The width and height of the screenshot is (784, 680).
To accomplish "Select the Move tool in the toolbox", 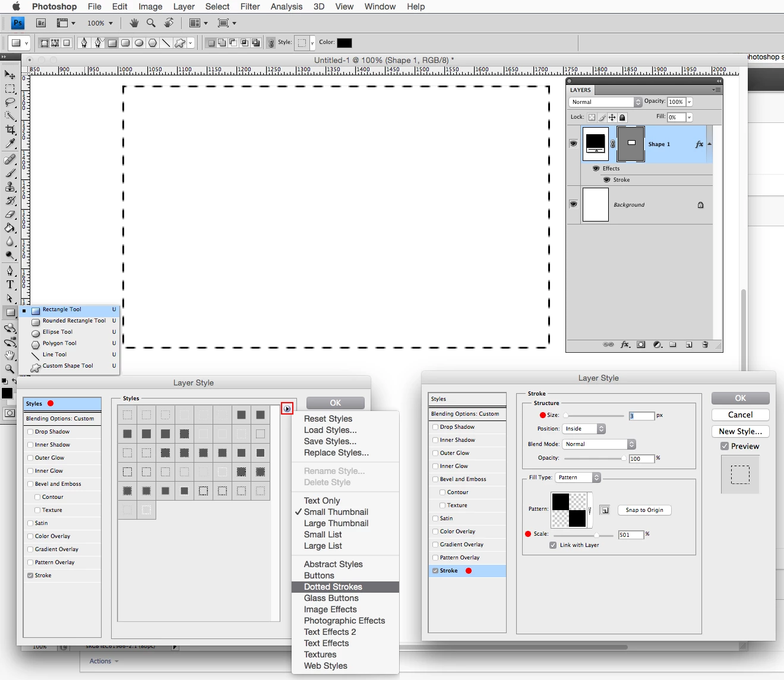I will point(10,75).
